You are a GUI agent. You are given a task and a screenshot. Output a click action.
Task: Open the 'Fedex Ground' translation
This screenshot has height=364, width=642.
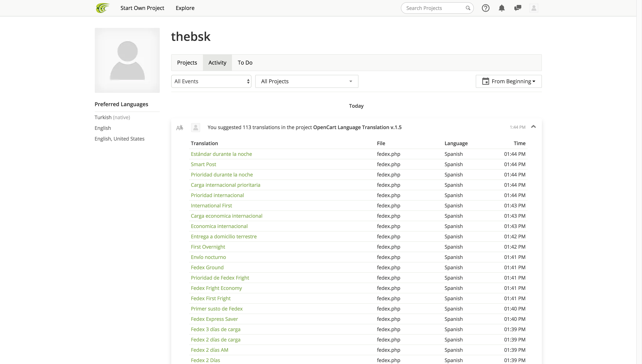(207, 267)
